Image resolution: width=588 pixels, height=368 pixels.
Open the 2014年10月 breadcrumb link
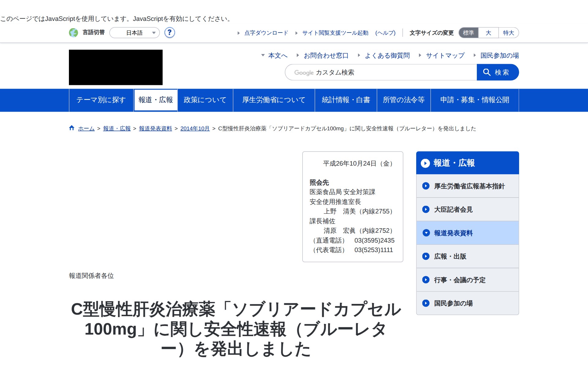(x=195, y=128)
